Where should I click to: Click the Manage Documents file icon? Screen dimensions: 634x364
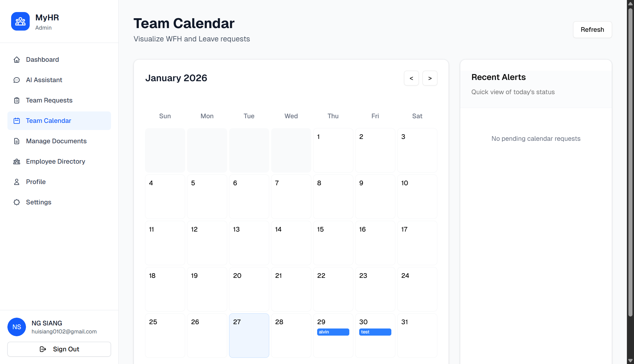17,141
